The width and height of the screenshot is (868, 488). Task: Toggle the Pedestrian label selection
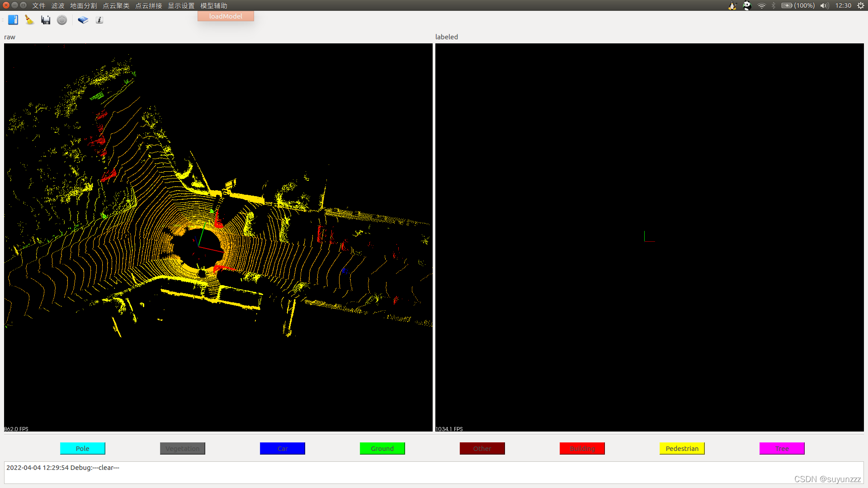(x=682, y=448)
